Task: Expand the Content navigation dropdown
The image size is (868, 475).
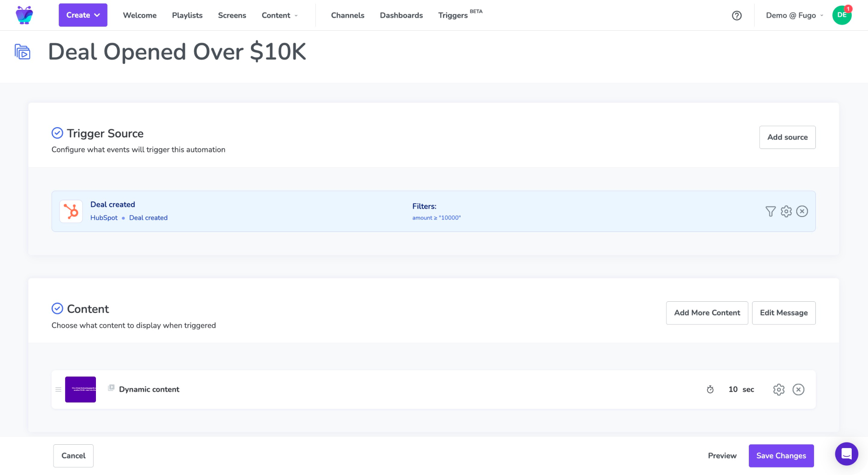Action: [x=279, y=15]
